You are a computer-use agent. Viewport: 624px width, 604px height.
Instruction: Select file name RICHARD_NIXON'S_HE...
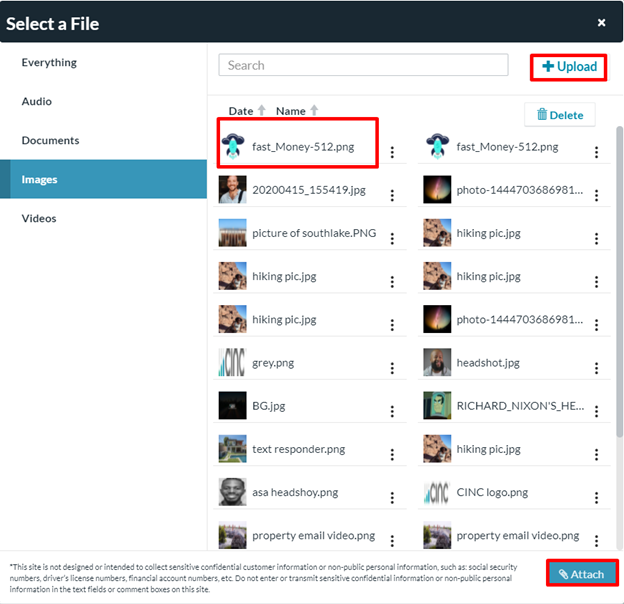520,406
